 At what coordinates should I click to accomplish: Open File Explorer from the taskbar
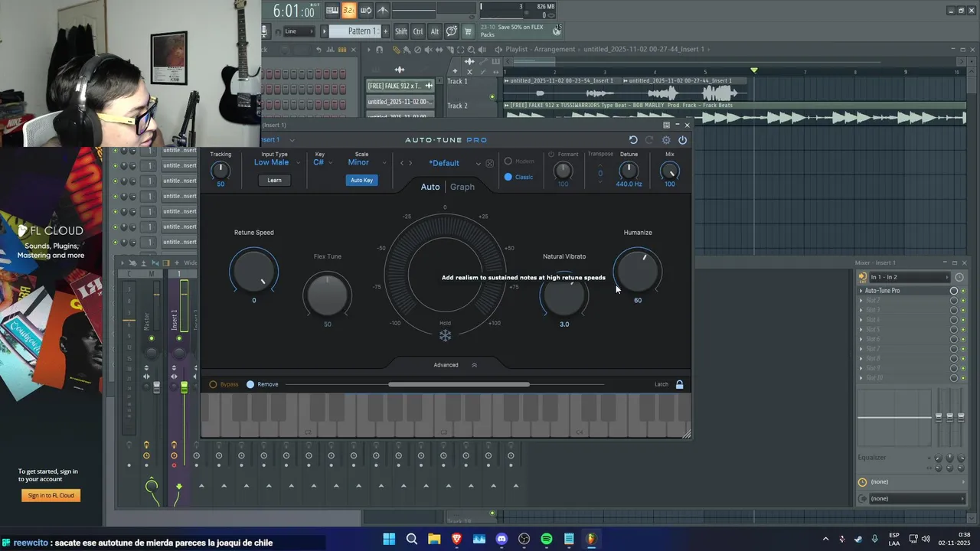434,539
